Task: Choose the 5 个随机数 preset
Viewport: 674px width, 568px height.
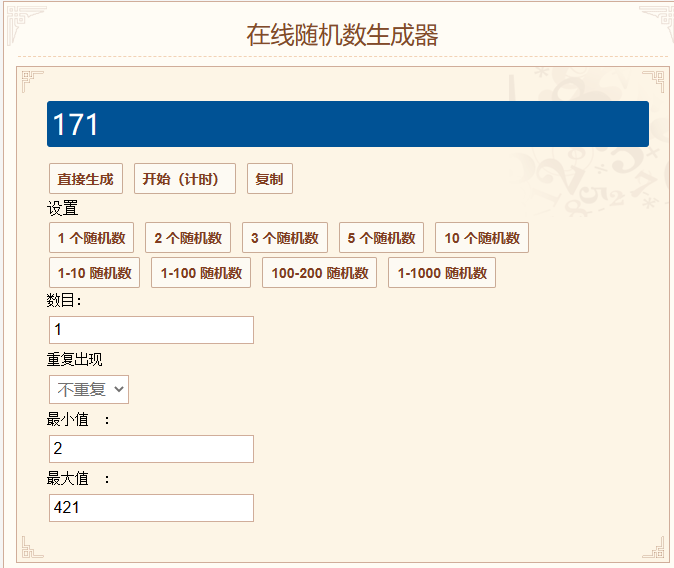Action: 382,237
